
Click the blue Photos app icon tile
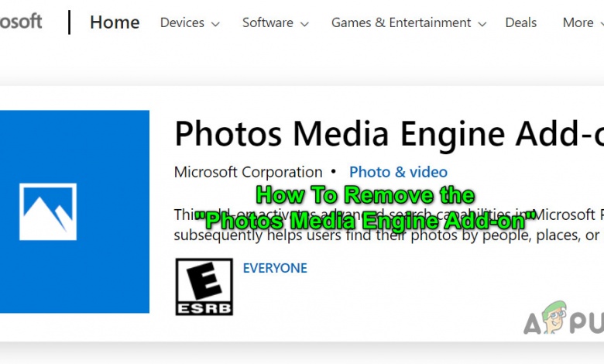point(74,211)
